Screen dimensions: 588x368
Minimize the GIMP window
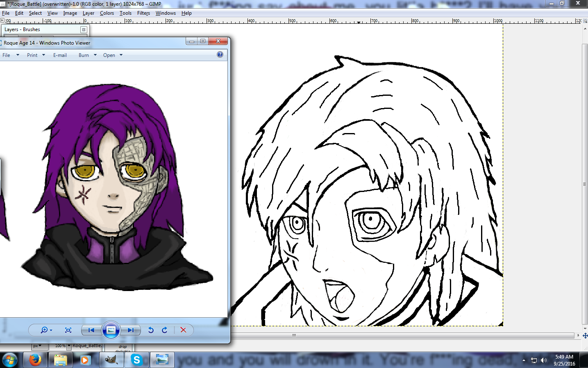click(552, 3)
